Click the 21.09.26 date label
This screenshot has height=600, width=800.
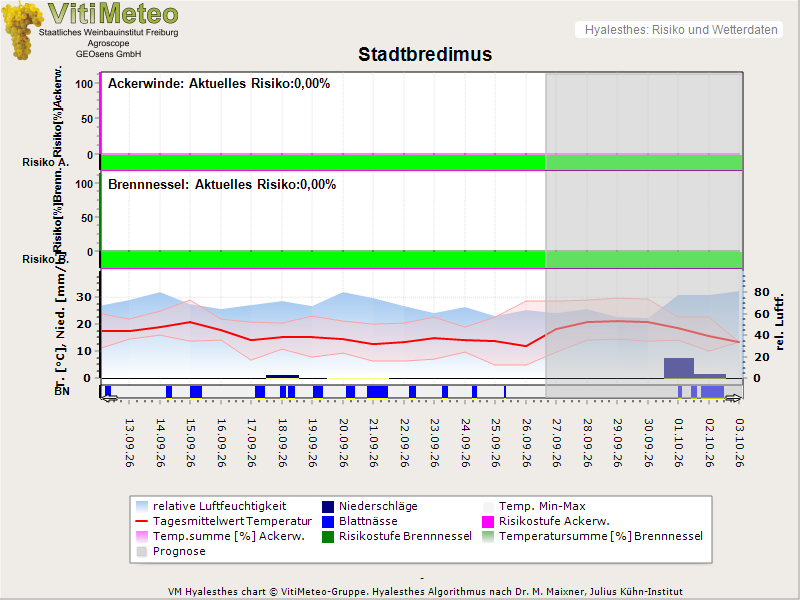pos(373,443)
